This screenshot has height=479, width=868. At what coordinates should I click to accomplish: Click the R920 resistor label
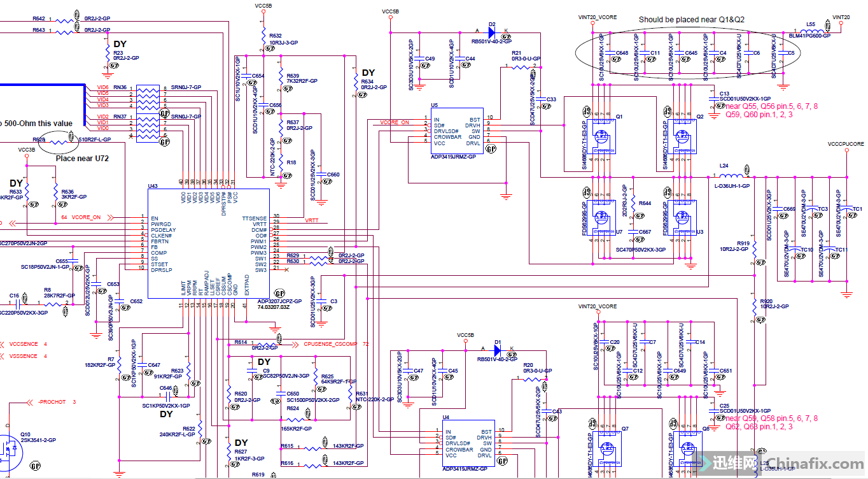click(766, 301)
